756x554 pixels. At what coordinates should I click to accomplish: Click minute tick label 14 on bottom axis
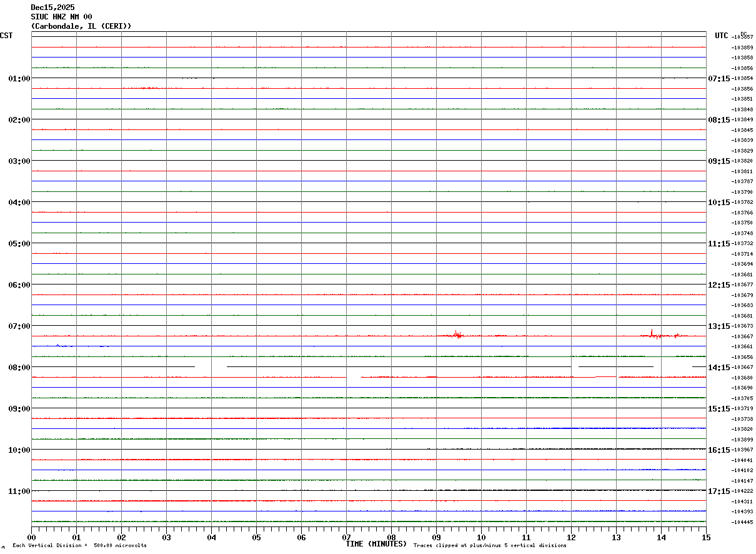point(661,537)
